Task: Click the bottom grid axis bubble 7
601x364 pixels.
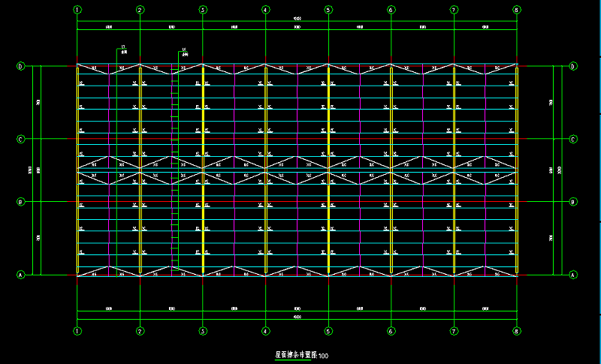Action: tap(454, 330)
